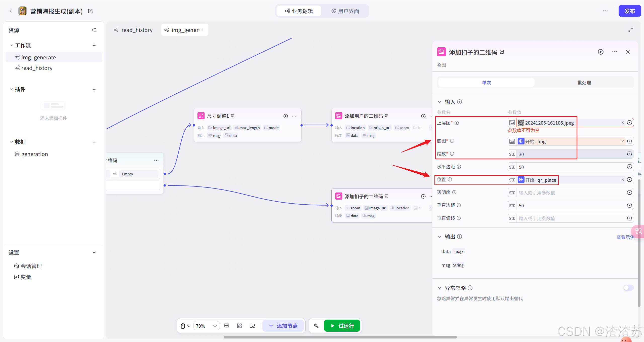Collapse the 资源 sidebar panel

[94, 30]
